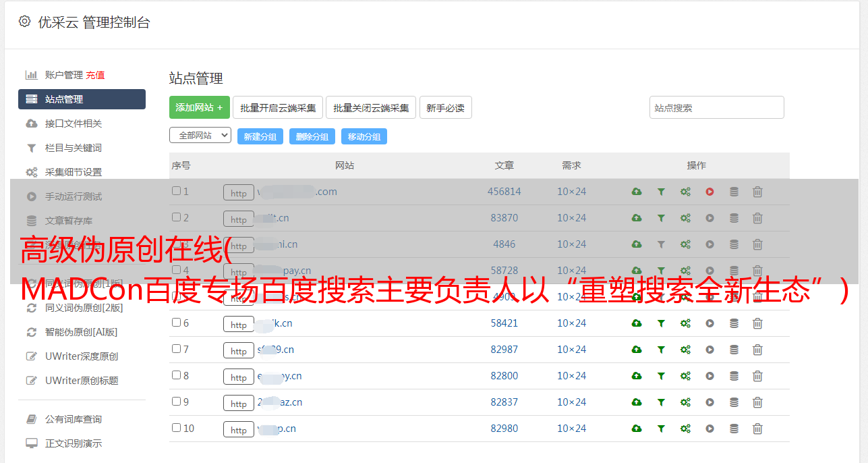This screenshot has height=463, width=868.
Task: Open 栏目与关键词 in the sidebar
Action: coord(74,148)
